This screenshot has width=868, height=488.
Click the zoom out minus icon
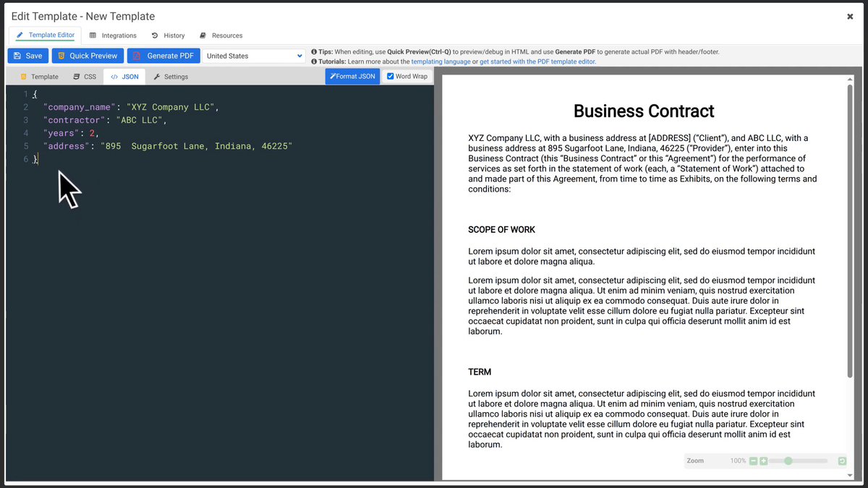[753, 461]
